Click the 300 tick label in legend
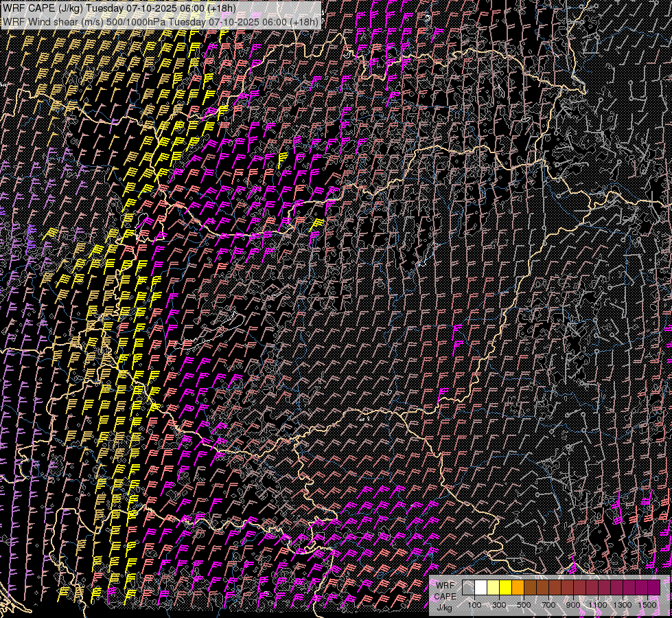 [499, 605]
